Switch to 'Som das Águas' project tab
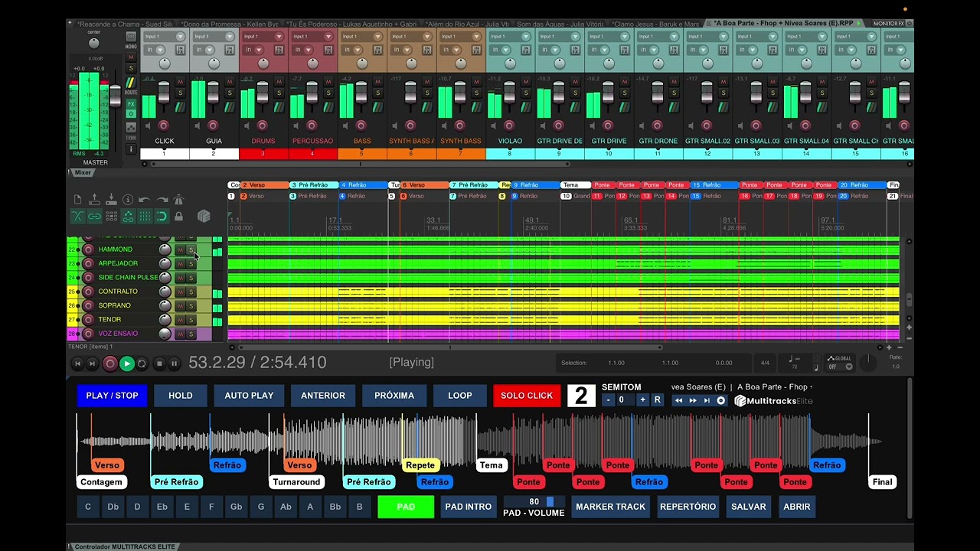Image resolution: width=980 pixels, height=551 pixels. click(560, 24)
